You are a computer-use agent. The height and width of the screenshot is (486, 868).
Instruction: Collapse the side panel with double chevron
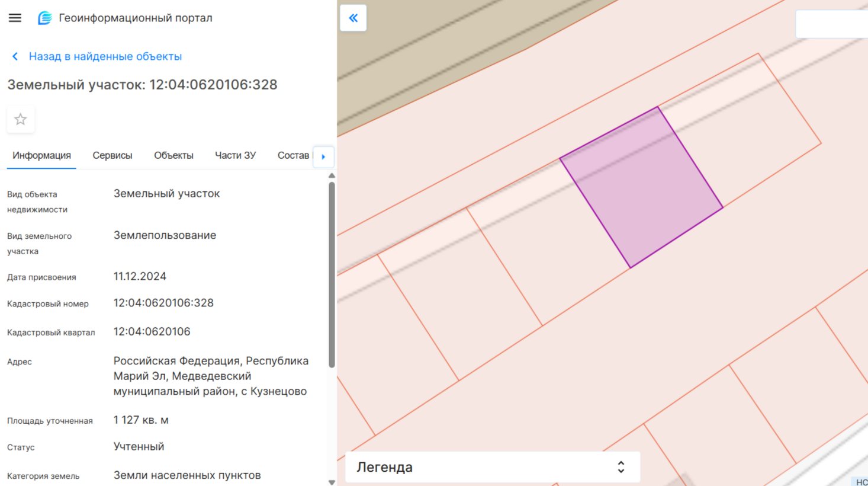(353, 18)
